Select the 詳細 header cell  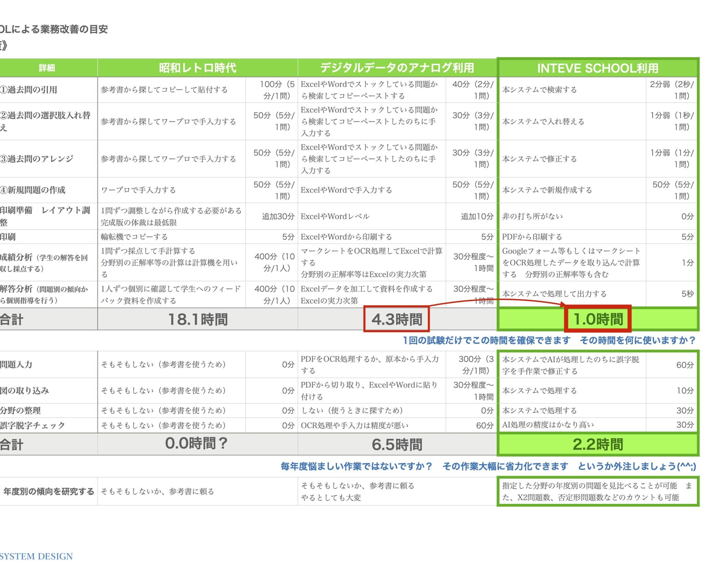(47, 68)
